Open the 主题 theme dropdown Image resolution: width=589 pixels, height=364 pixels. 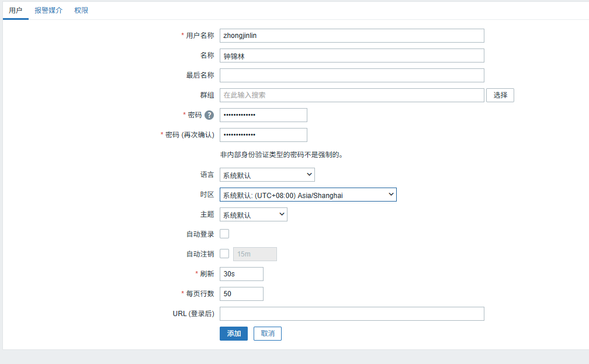click(253, 214)
